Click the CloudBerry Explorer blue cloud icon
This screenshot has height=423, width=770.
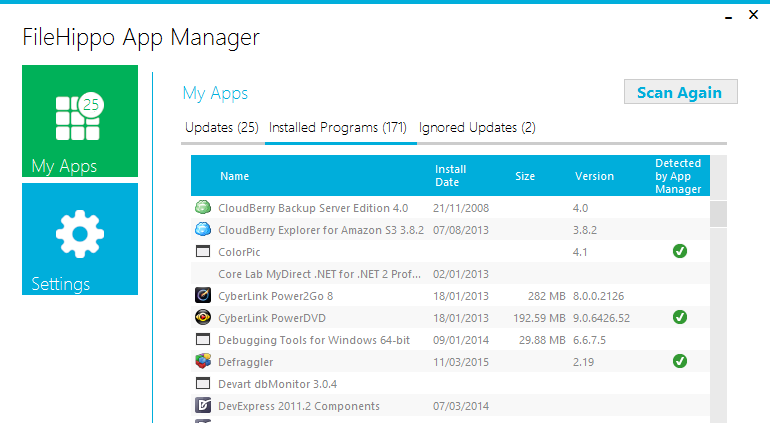coord(203,229)
